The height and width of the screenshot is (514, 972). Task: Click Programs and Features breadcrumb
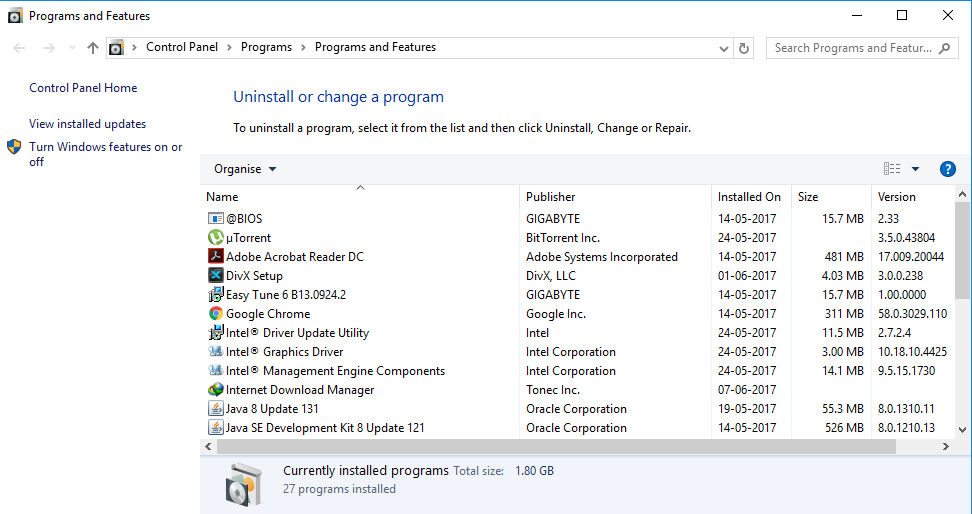coord(375,47)
